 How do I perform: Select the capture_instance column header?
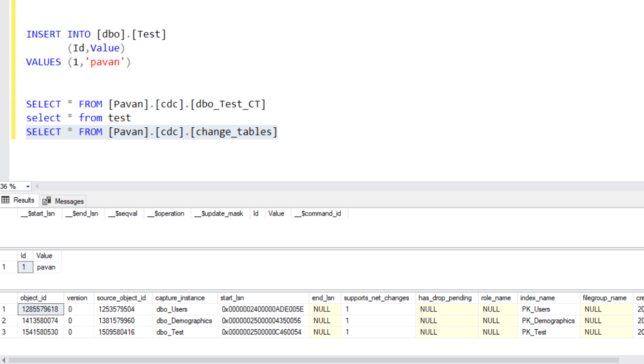tap(181, 298)
